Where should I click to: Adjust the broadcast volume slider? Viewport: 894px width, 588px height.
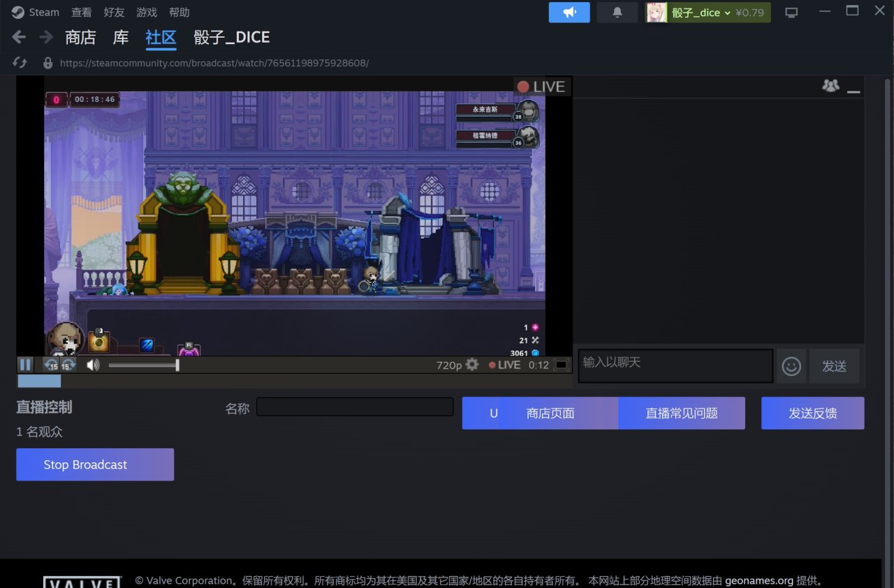[x=143, y=365]
